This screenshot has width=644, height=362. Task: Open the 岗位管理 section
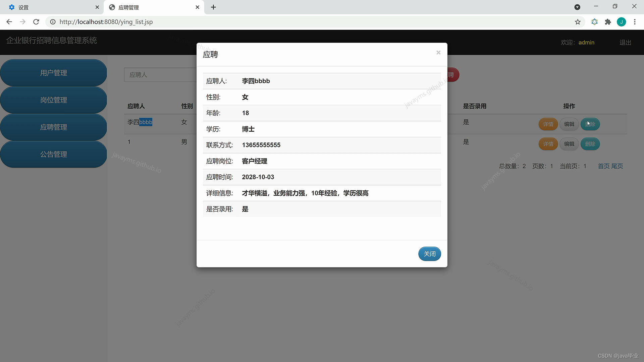(54, 100)
